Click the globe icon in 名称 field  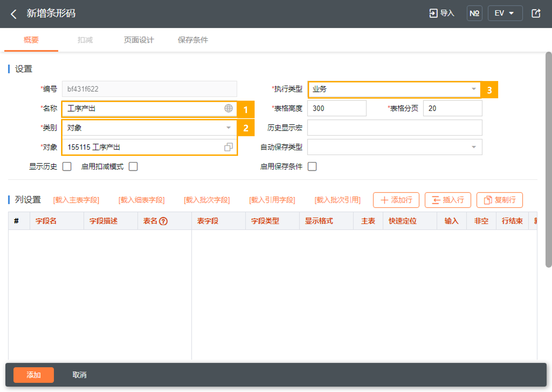[228, 108]
